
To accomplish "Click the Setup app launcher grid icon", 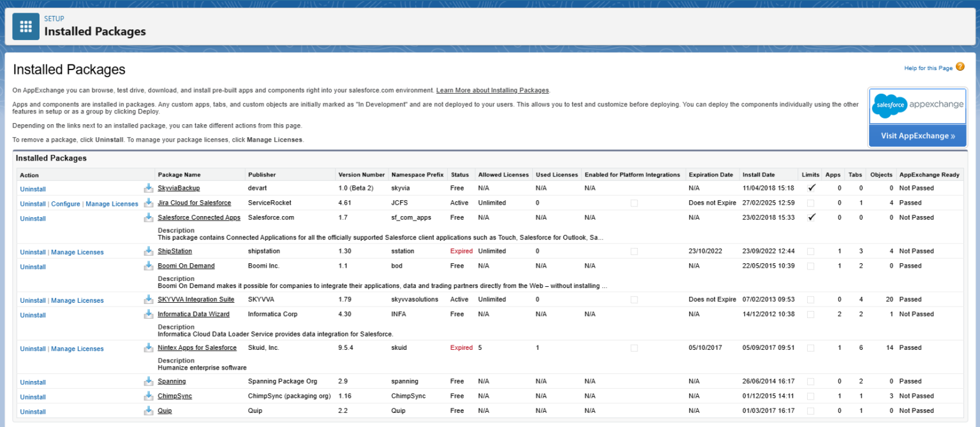I will pyautogui.click(x=26, y=26).
